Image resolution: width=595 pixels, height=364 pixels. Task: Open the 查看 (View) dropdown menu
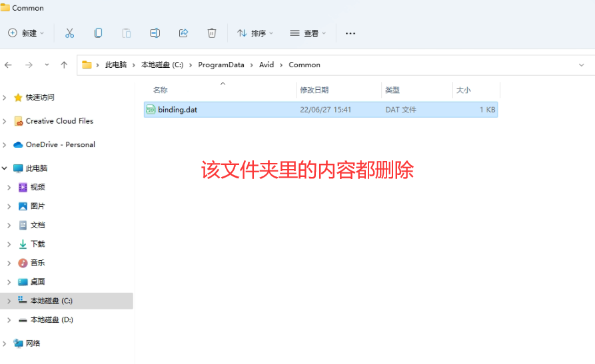point(308,33)
